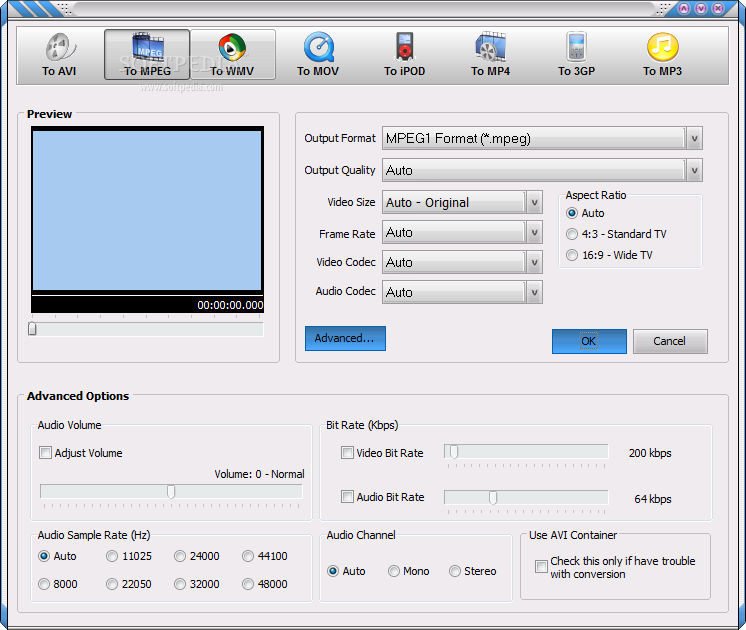746x630 pixels.
Task: Confirm settings with the OK button
Action: pos(589,341)
